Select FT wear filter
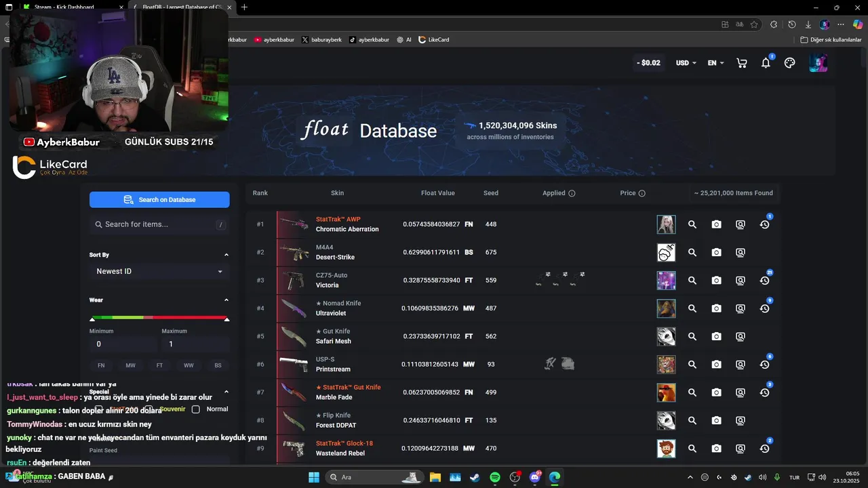 (159, 365)
